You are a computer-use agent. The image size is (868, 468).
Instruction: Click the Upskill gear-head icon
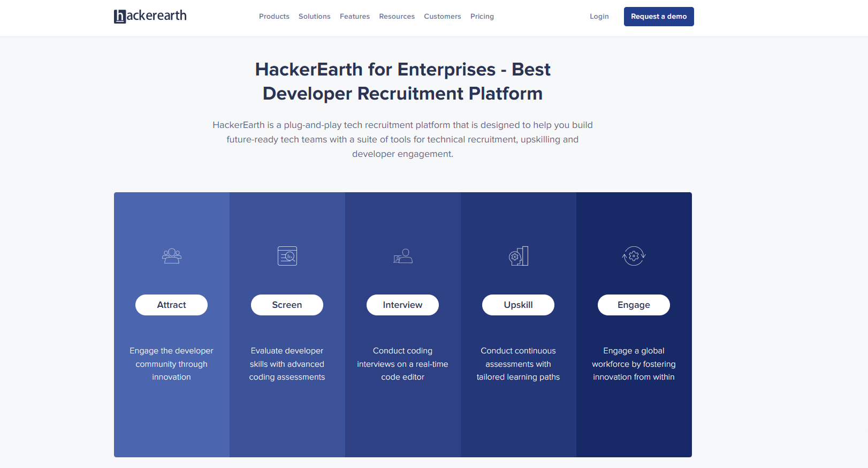pyautogui.click(x=519, y=256)
